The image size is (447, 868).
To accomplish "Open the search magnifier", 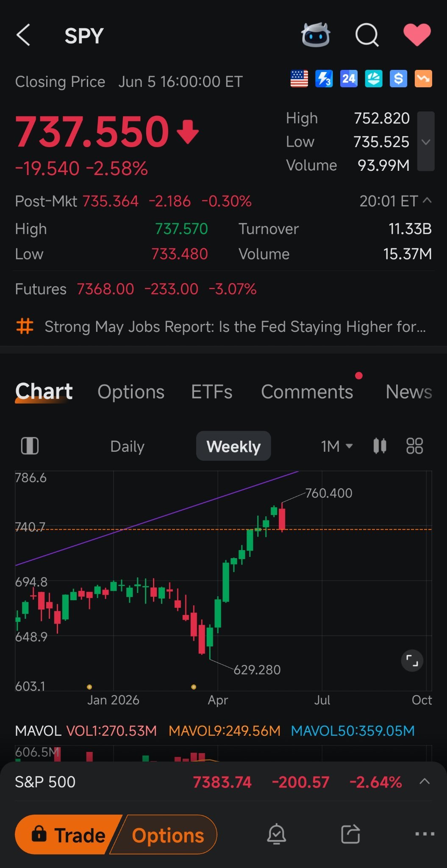I will click(367, 35).
